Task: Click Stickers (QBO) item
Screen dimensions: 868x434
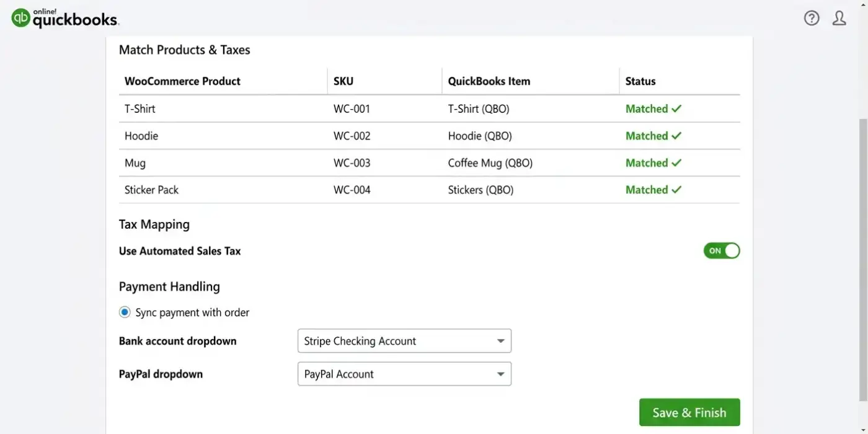Action: (480, 190)
